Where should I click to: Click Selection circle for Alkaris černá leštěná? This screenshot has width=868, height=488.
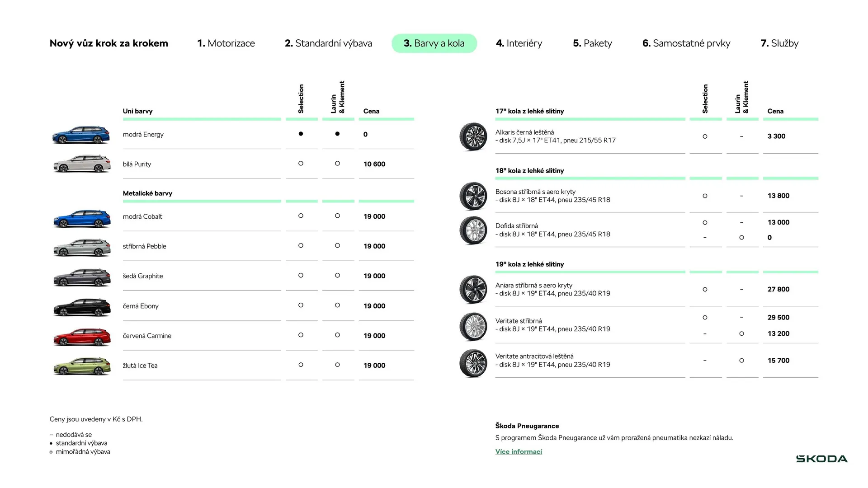[705, 136]
